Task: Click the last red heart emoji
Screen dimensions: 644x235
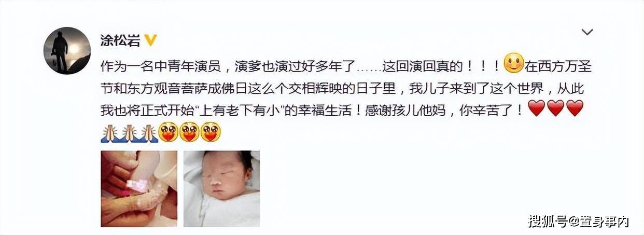Action: [575, 108]
